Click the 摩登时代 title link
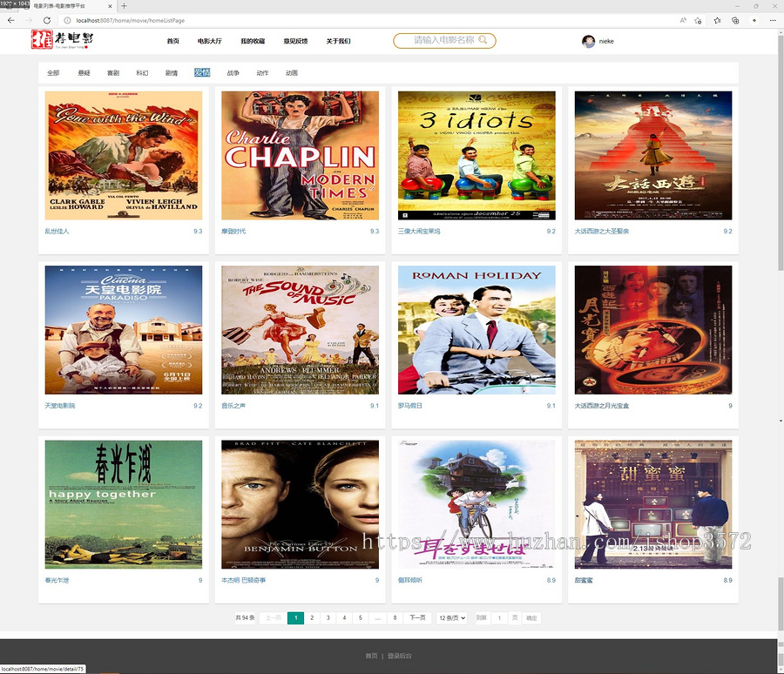 point(233,232)
